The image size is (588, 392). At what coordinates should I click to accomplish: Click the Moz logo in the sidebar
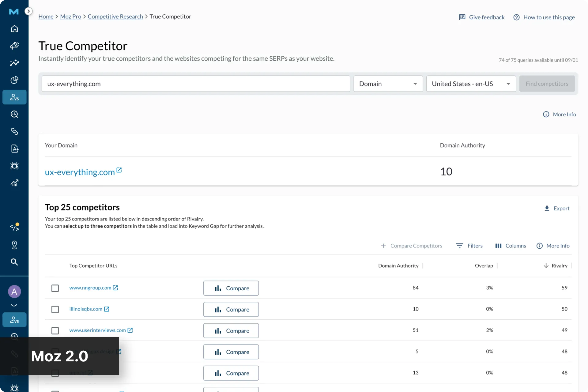(14, 12)
